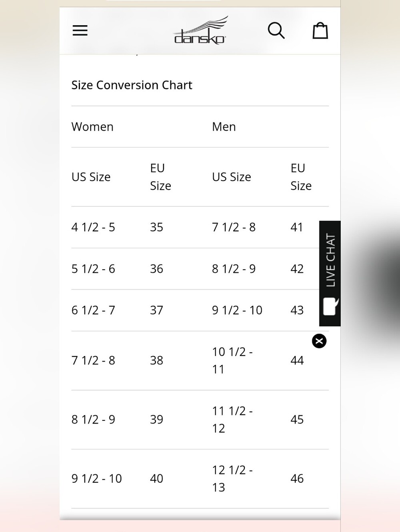
Task: Select the Size Conversion Chart heading
Action: point(132,85)
